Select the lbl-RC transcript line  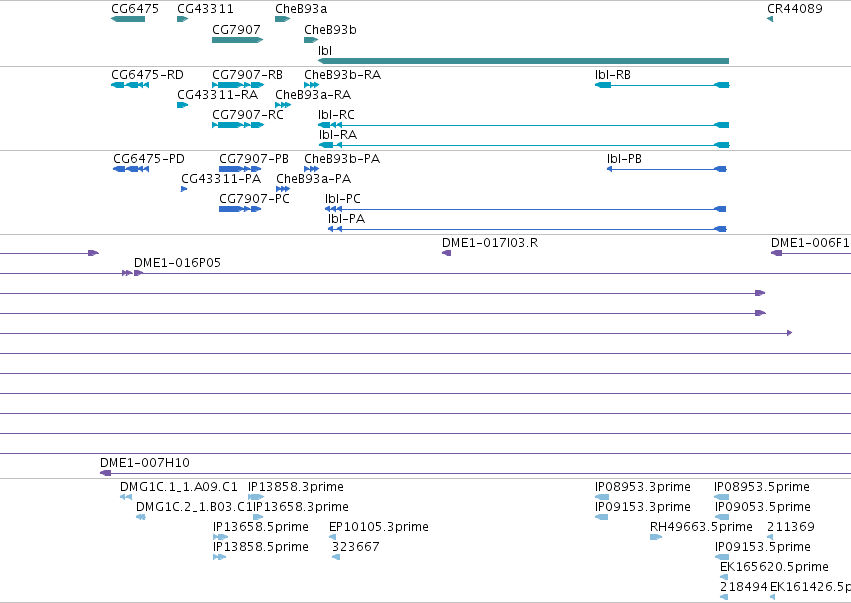point(524,125)
